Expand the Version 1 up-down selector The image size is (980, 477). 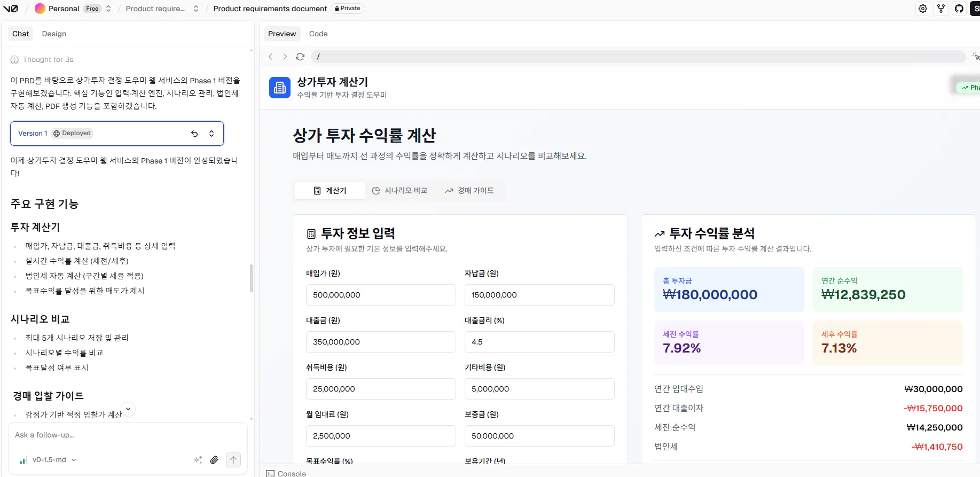(211, 134)
